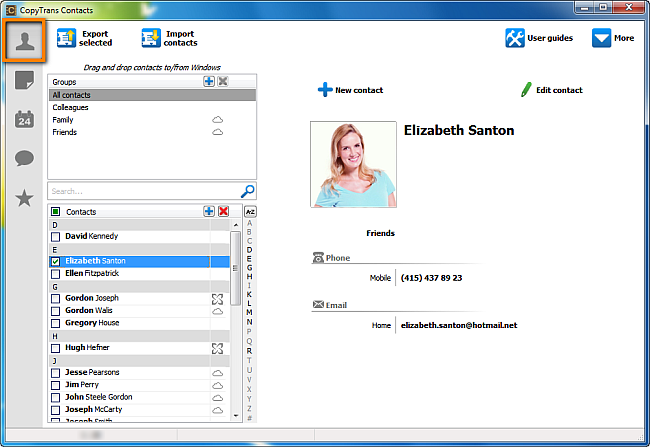Image resolution: width=650 pixels, height=447 pixels.
Task: Delete contact with the red X icon
Action: click(x=223, y=211)
